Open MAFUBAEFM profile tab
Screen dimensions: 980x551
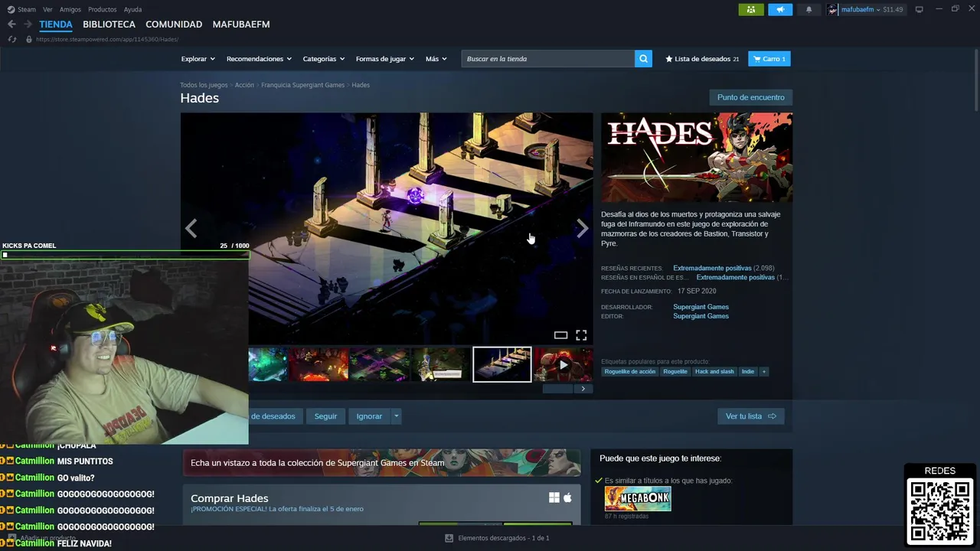click(x=241, y=24)
